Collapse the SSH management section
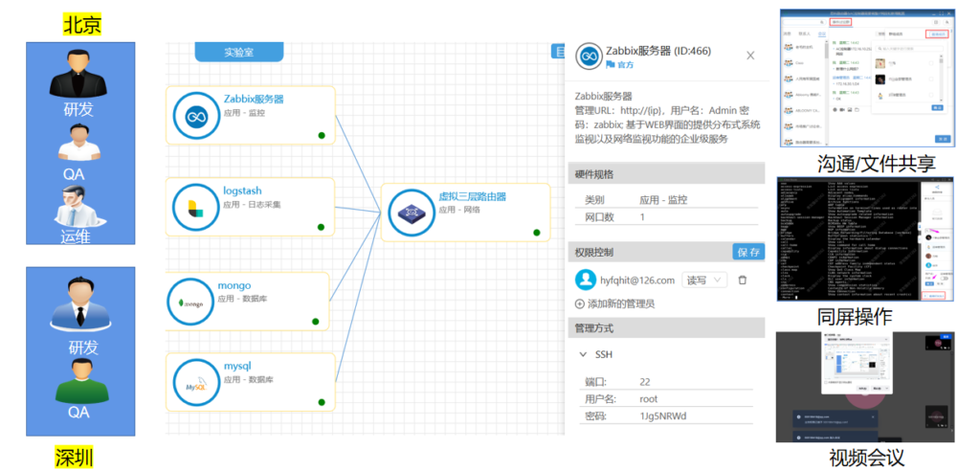Viewport: 980px width, 471px height. 583,354
